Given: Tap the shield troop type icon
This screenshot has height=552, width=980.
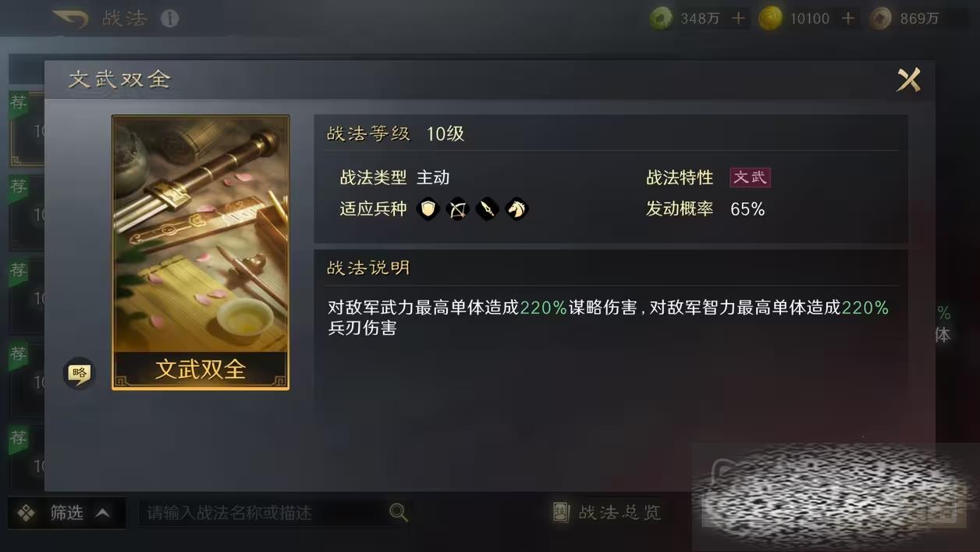Looking at the screenshot, I should [x=428, y=209].
